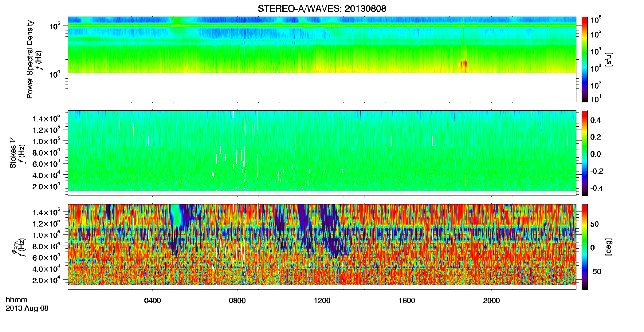The image size is (644, 332).
Task: Click the 10^4 tick on the Power Spectral Density axis
Action: pyautogui.click(x=55, y=74)
